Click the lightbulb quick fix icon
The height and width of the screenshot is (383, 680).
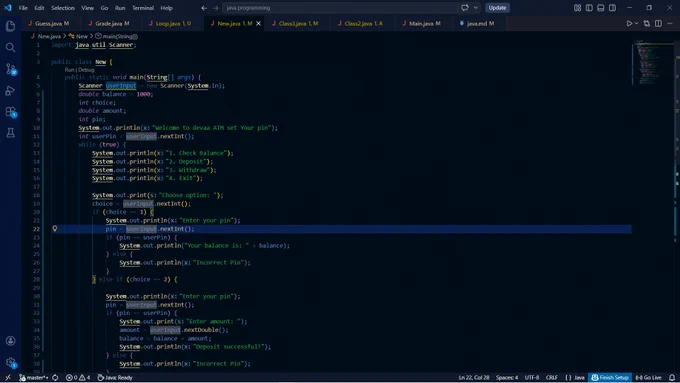click(55, 229)
